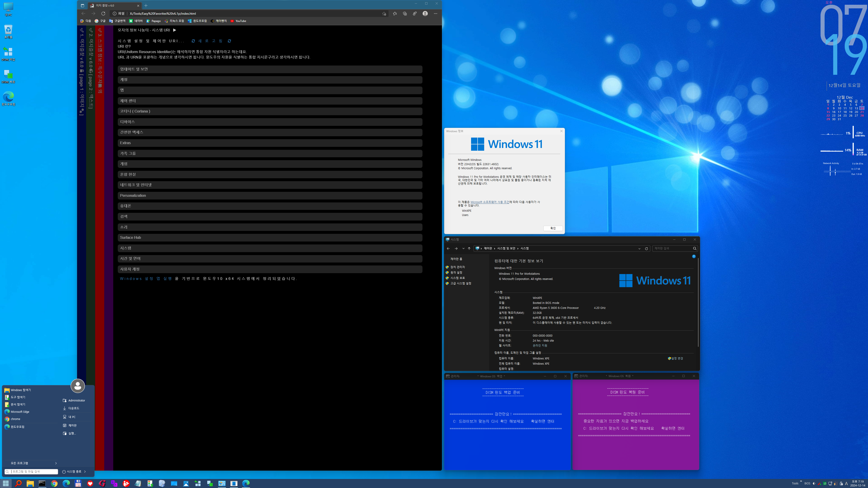Reload the Edge browser page

pyautogui.click(x=103, y=14)
